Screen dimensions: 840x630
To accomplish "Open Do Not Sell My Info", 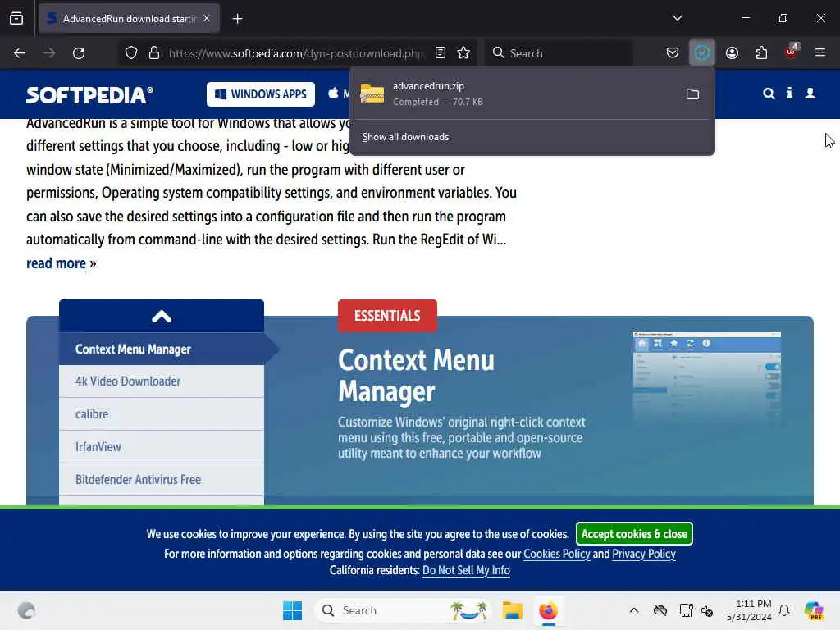I will coord(466,571).
